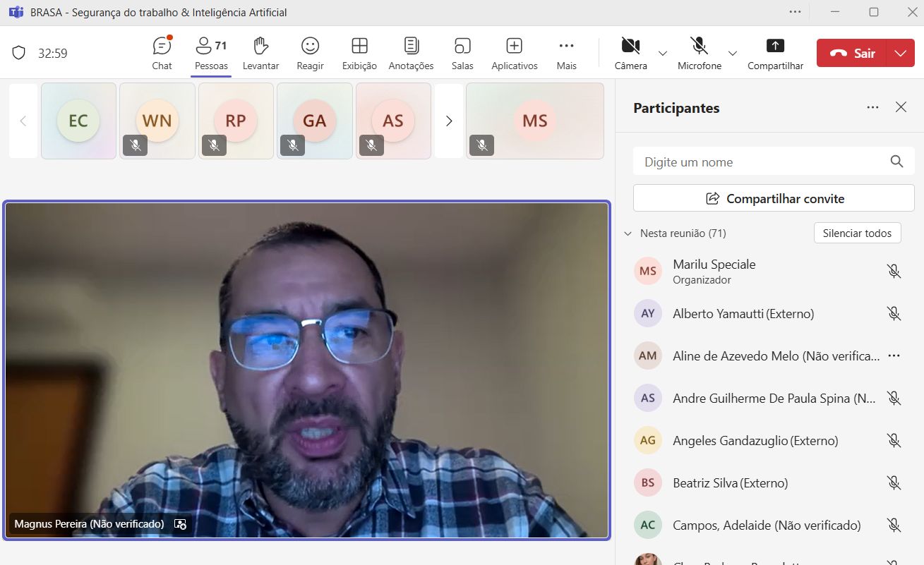Open Aplicativos apps menu
The image size is (924, 565).
click(514, 54)
